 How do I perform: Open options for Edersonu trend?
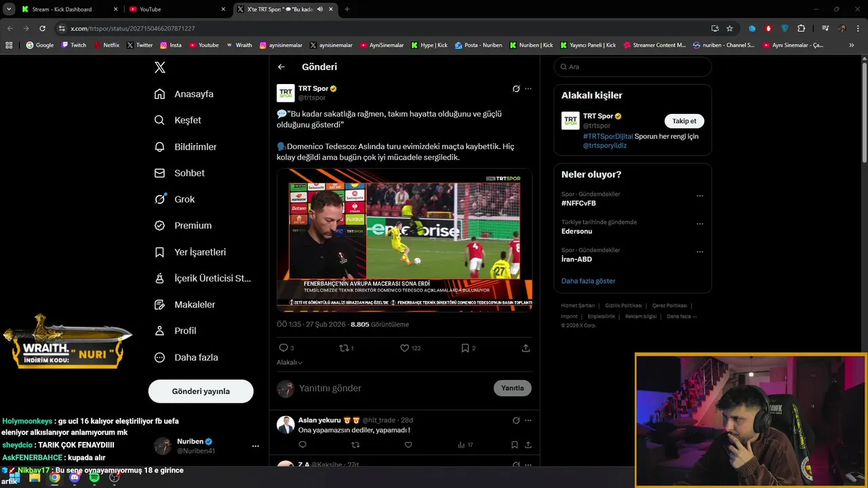tap(700, 224)
